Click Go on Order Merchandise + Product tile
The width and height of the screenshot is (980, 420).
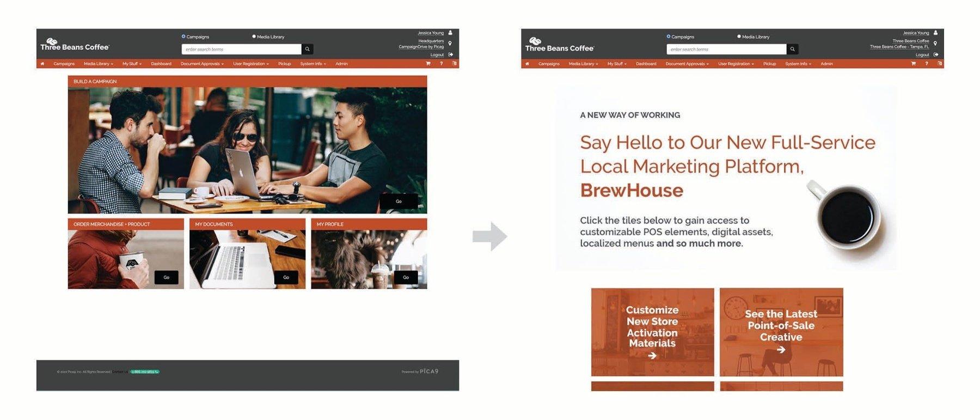[x=166, y=277]
